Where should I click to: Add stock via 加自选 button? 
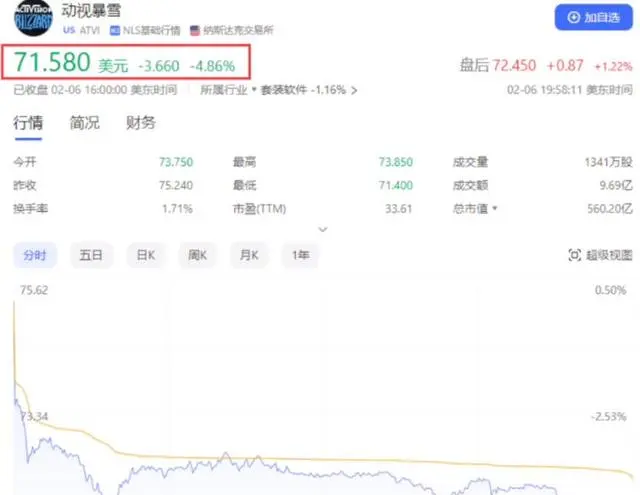[x=593, y=17]
